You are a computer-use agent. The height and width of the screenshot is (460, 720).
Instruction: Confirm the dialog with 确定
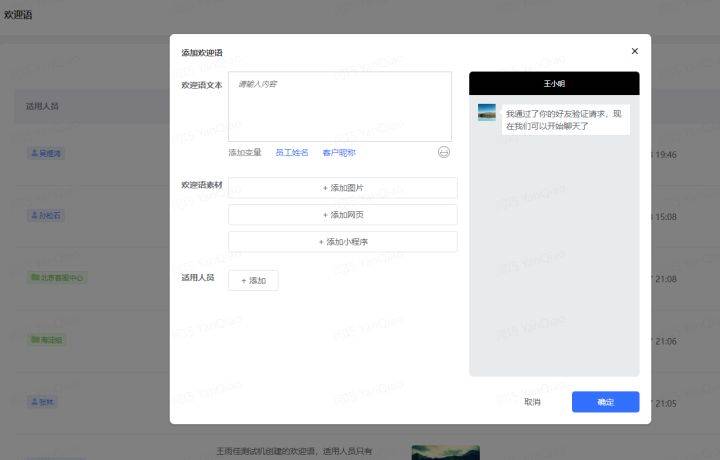point(605,402)
